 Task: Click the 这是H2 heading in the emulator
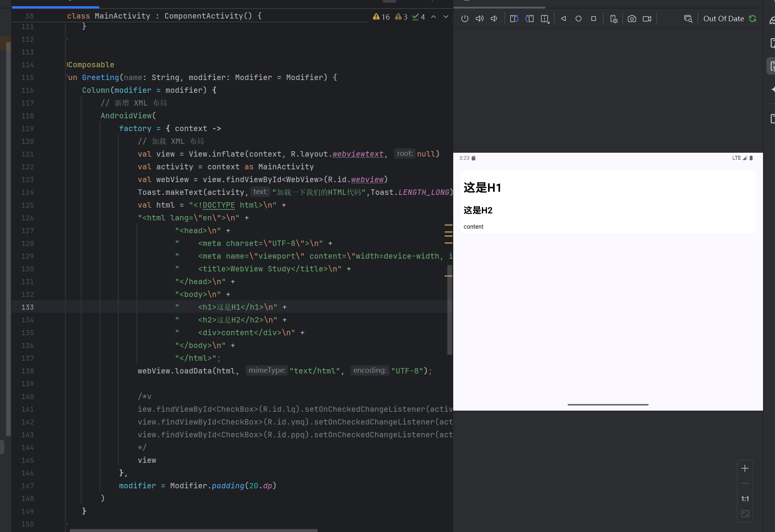point(478,210)
